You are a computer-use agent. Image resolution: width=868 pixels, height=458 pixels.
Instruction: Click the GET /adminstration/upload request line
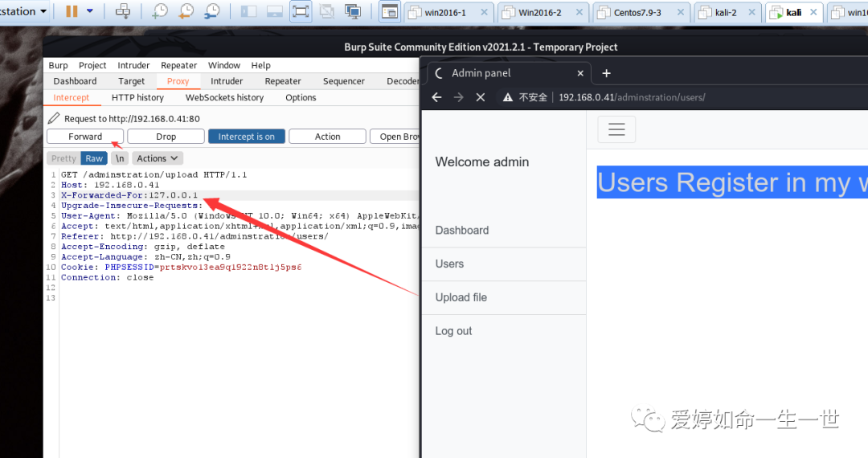[154, 175]
